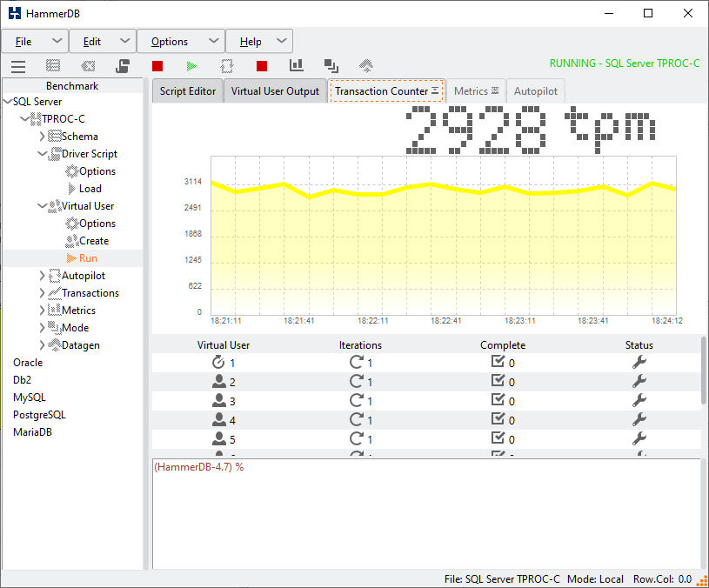Open the Help menu

click(259, 42)
